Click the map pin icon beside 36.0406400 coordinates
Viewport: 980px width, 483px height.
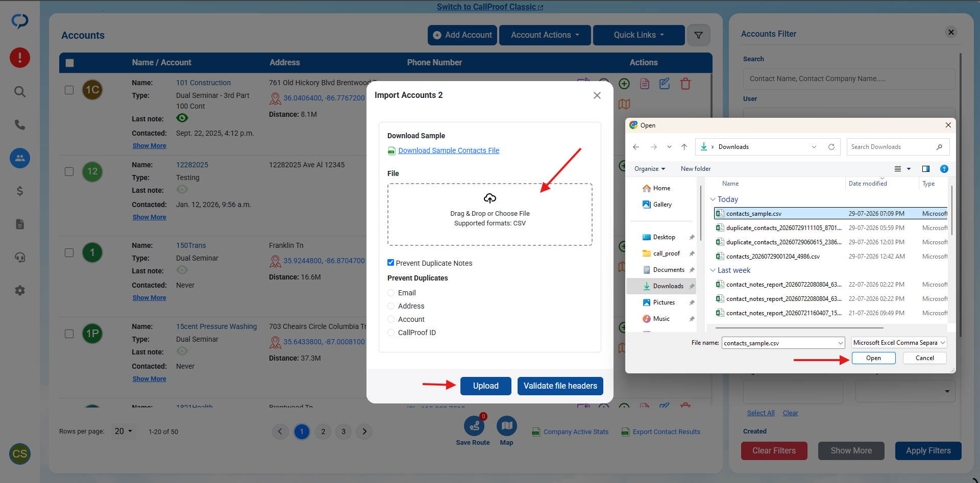276,98
